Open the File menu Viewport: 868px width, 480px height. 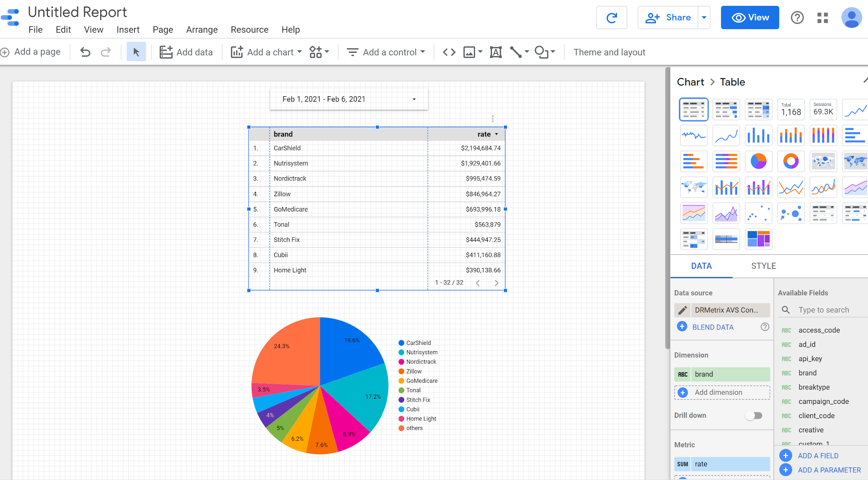click(x=35, y=30)
